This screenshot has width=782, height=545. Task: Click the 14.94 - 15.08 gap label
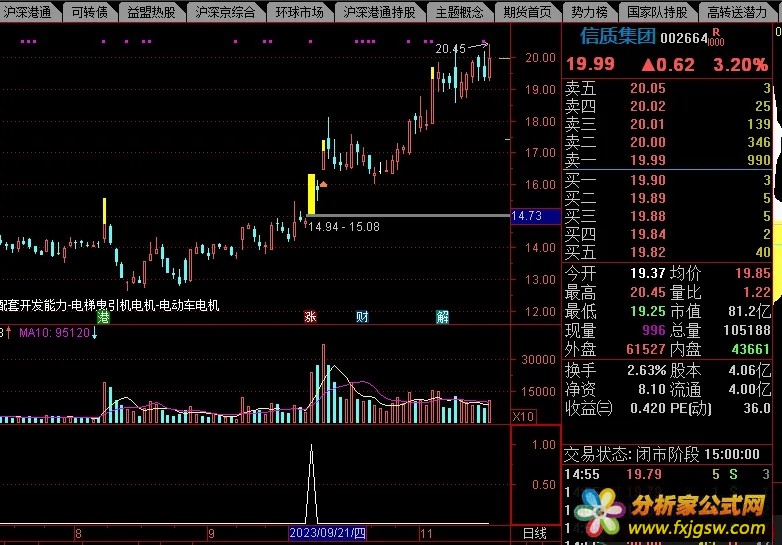coord(344,227)
